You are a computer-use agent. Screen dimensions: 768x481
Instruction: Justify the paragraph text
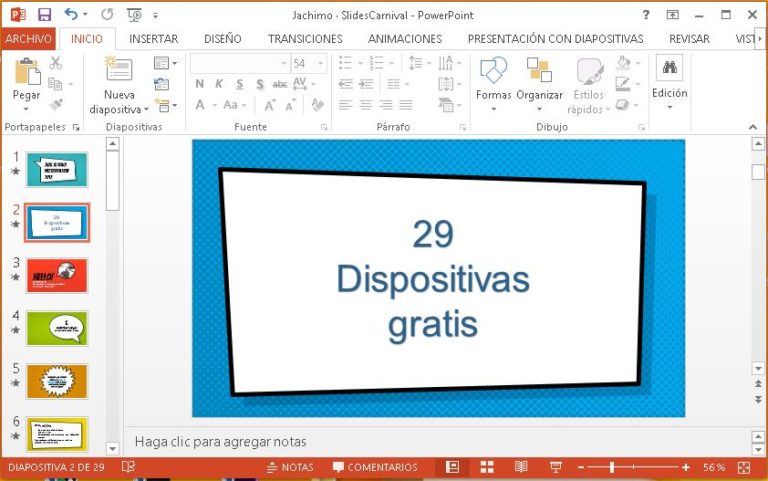406,105
